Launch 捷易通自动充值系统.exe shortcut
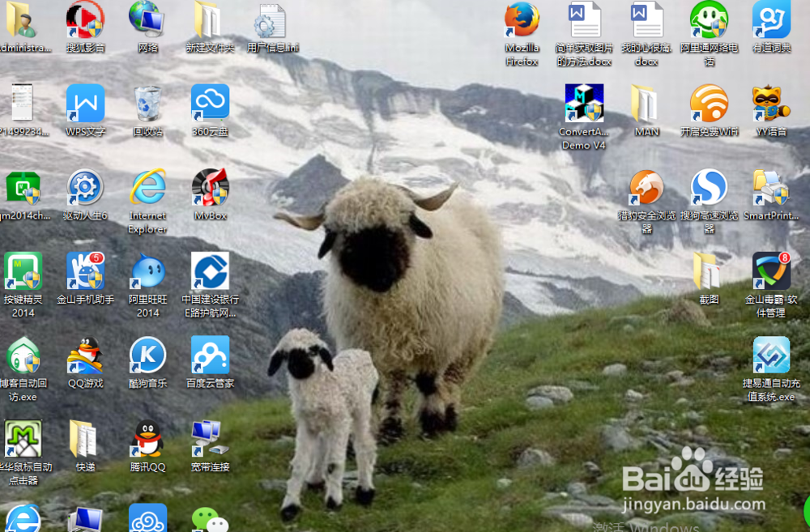Viewport: 810px width, 532px height. coord(771,355)
